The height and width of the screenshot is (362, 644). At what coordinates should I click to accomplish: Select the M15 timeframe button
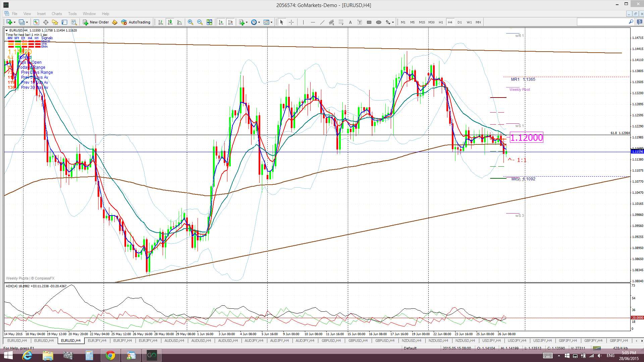(x=422, y=22)
